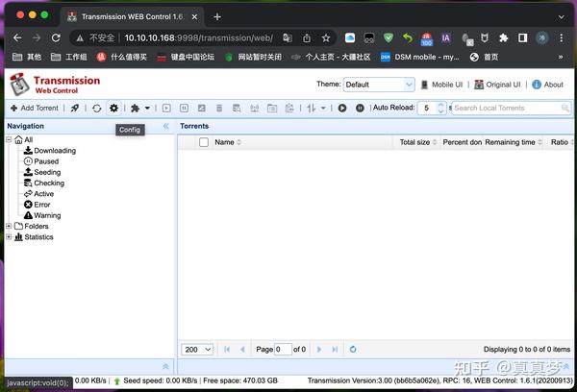The height and width of the screenshot is (392, 577).
Task: Open the plugin puzzle-piece toolbar menu
Action: pyautogui.click(x=140, y=109)
